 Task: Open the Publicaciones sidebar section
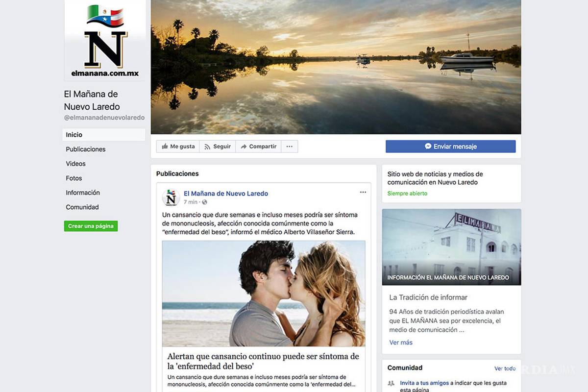[x=85, y=149]
